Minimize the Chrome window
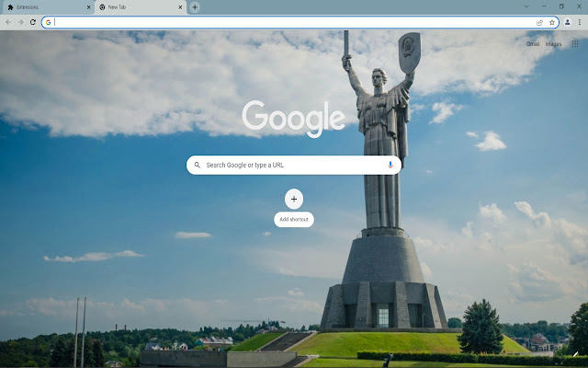The height and width of the screenshot is (368, 588). [544, 6]
